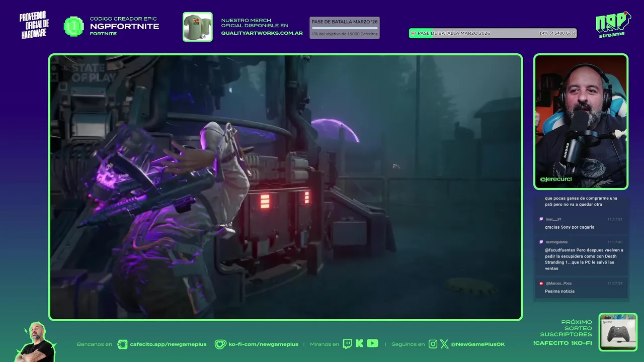Click username nestorgalante in chat
This screenshot has height=362, width=644.
(556, 242)
